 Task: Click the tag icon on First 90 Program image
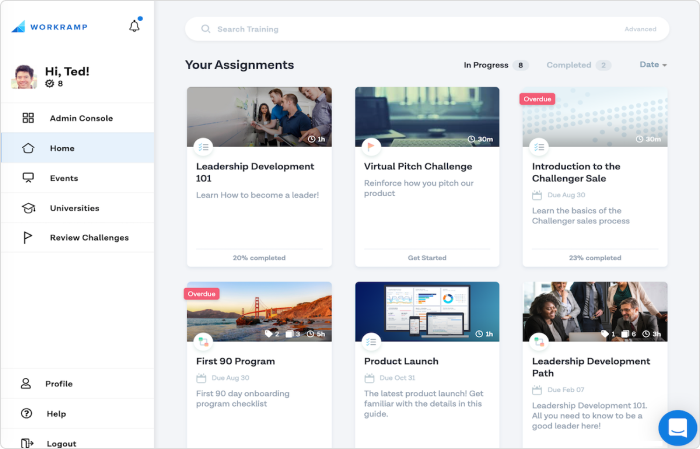point(268,333)
